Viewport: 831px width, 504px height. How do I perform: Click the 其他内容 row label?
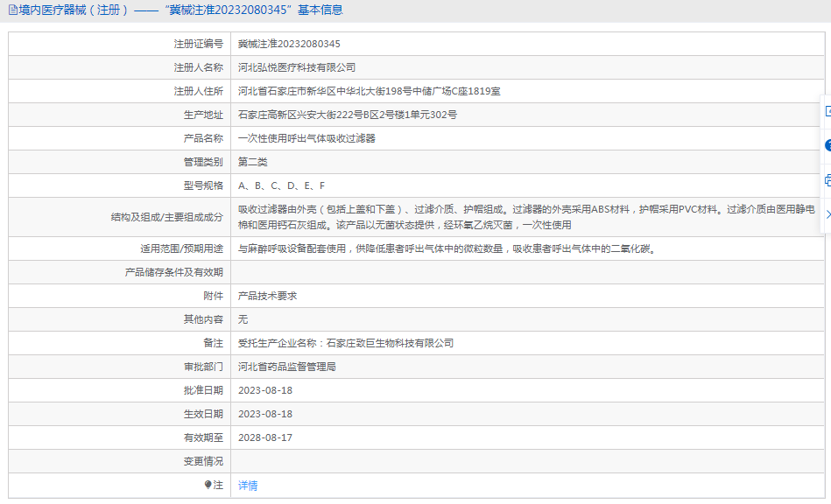[203, 319]
